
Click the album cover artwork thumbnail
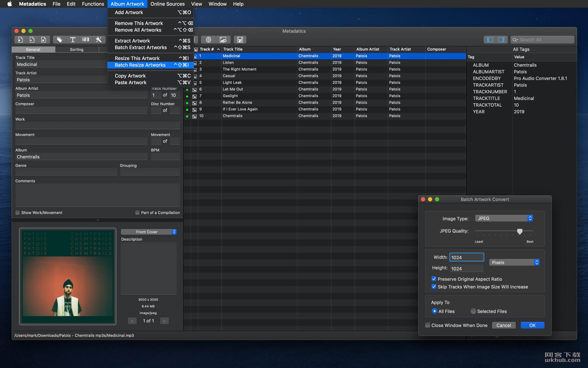click(68, 276)
